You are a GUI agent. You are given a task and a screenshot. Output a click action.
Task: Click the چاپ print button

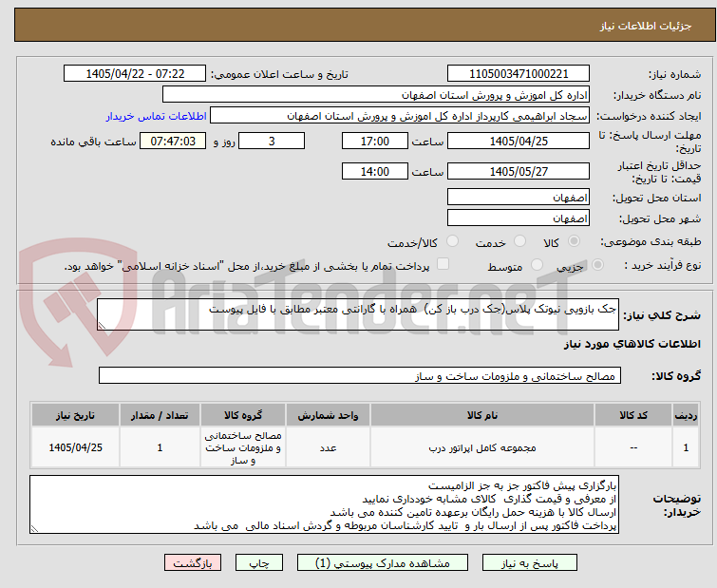[x=259, y=563]
